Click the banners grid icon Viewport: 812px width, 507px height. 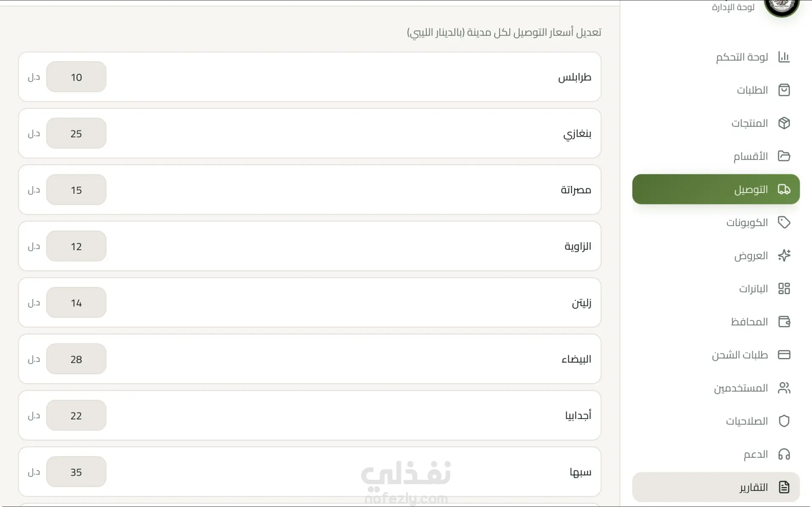tap(784, 289)
